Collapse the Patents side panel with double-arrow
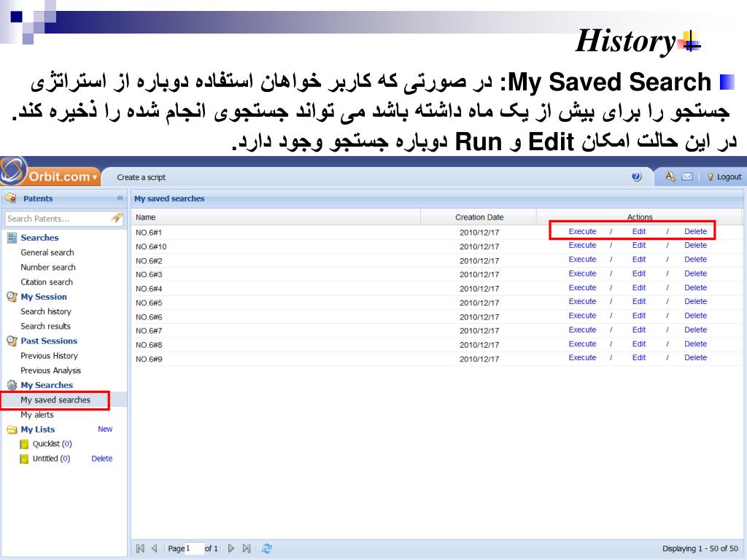The width and height of the screenshot is (747, 560). tap(120, 198)
